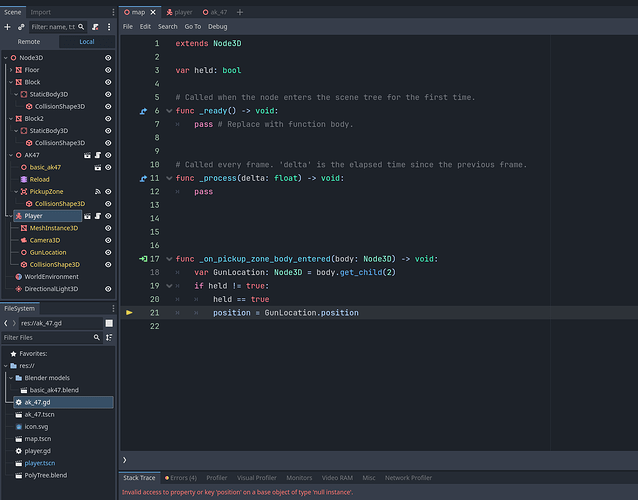Open the Edit menu in script editor
The width and height of the screenshot is (638, 500).
[x=145, y=26]
